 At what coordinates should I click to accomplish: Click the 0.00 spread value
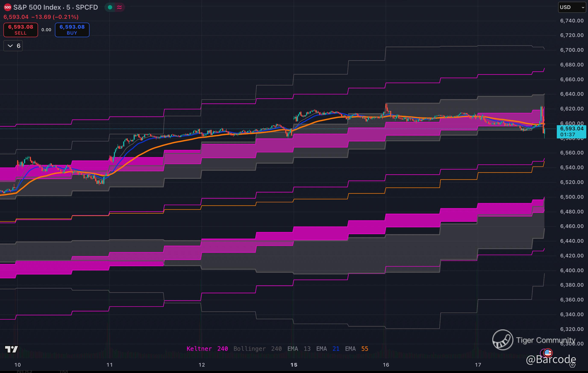pos(46,30)
